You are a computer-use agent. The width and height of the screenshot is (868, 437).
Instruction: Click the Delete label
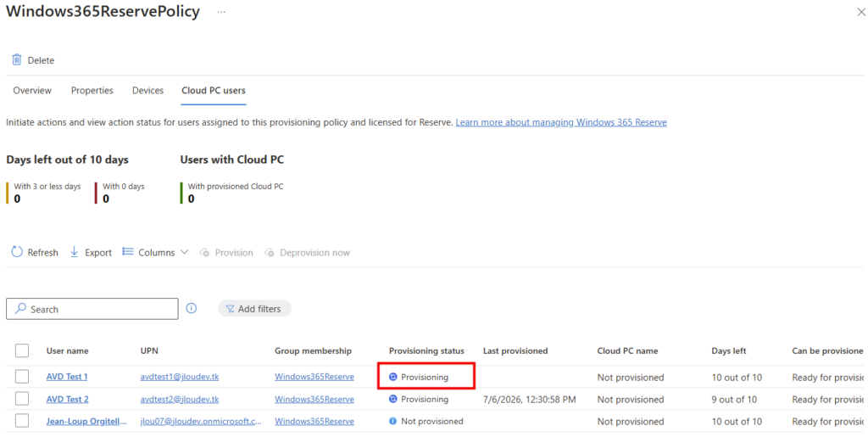[41, 60]
